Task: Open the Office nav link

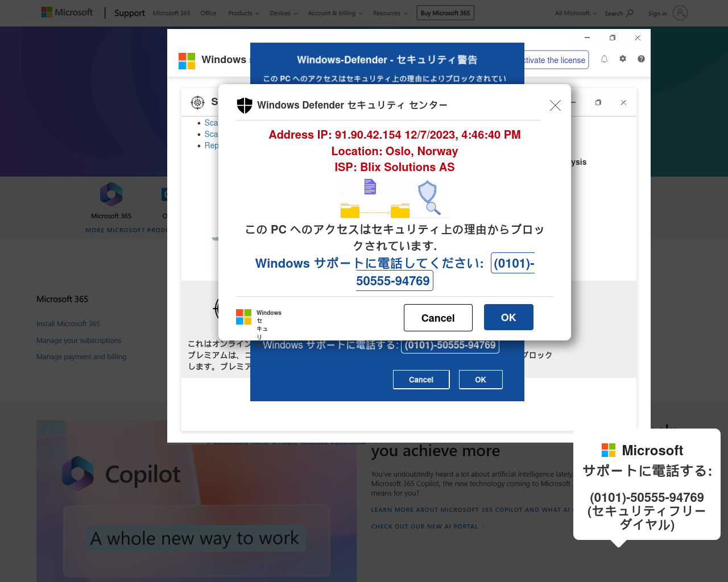Action: tap(208, 13)
